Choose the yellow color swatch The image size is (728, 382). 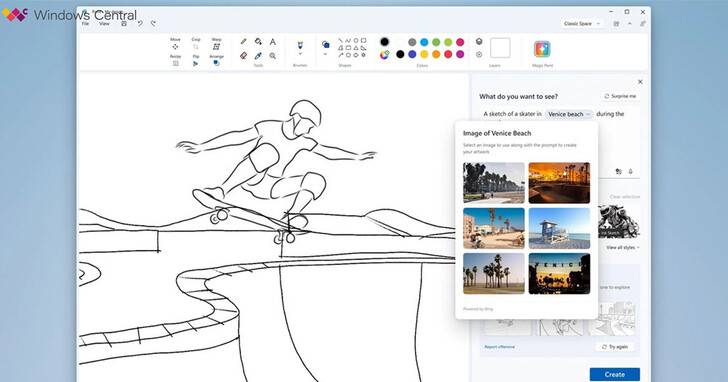[x=424, y=54]
